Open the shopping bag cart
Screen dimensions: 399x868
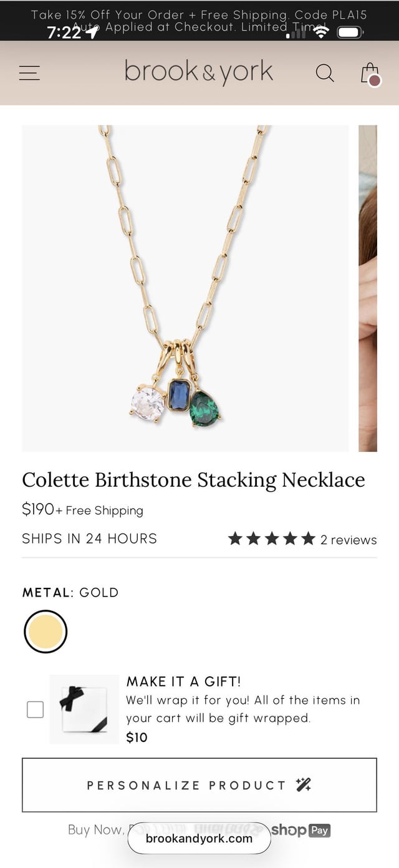coord(370,74)
